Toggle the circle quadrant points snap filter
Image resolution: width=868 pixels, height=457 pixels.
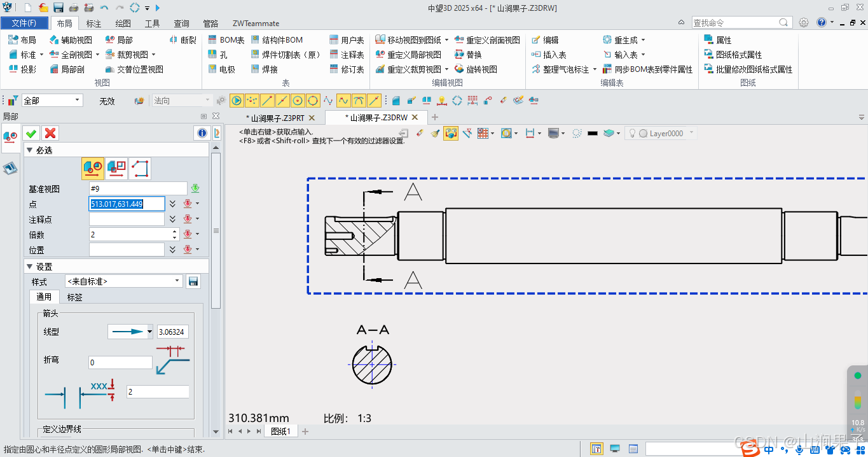click(x=313, y=101)
